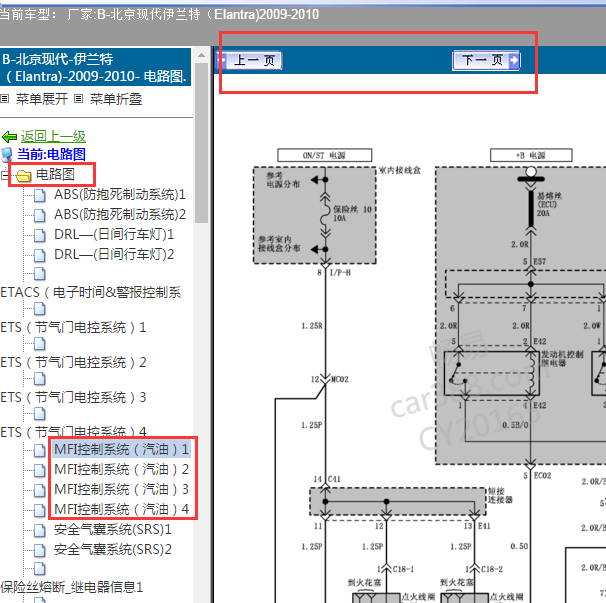This screenshot has height=603, width=606.
Task: Click page icon beside 安全气囊系统(SRS)1
Action: (x=39, y=530)
